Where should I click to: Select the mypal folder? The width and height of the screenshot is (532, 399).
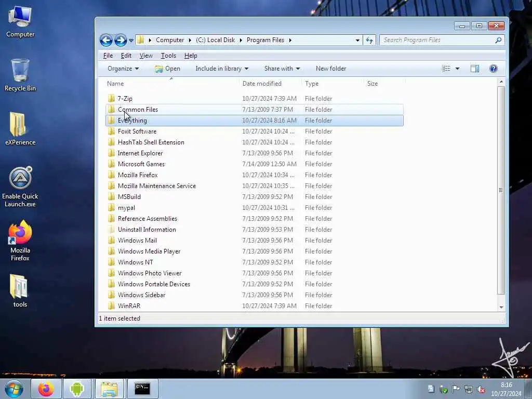click(x=255, y=208)
